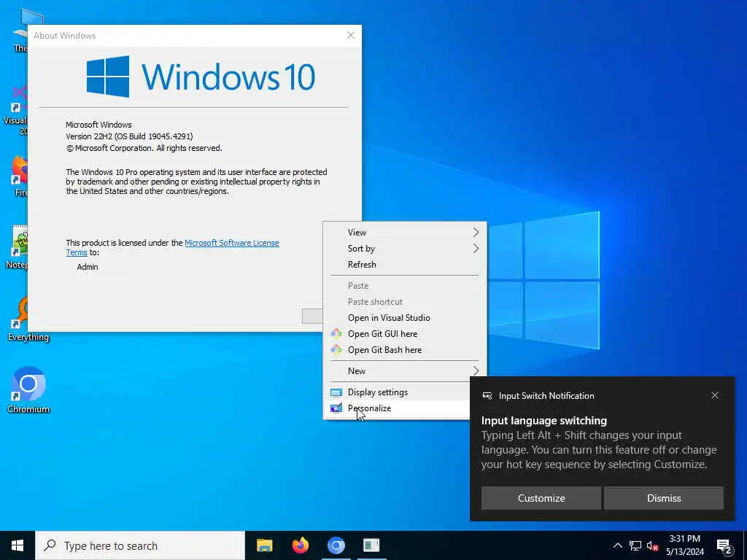Choose Personalize from the context menu
Viewport: 747px width, 560px height.
(x=397, y=408)
